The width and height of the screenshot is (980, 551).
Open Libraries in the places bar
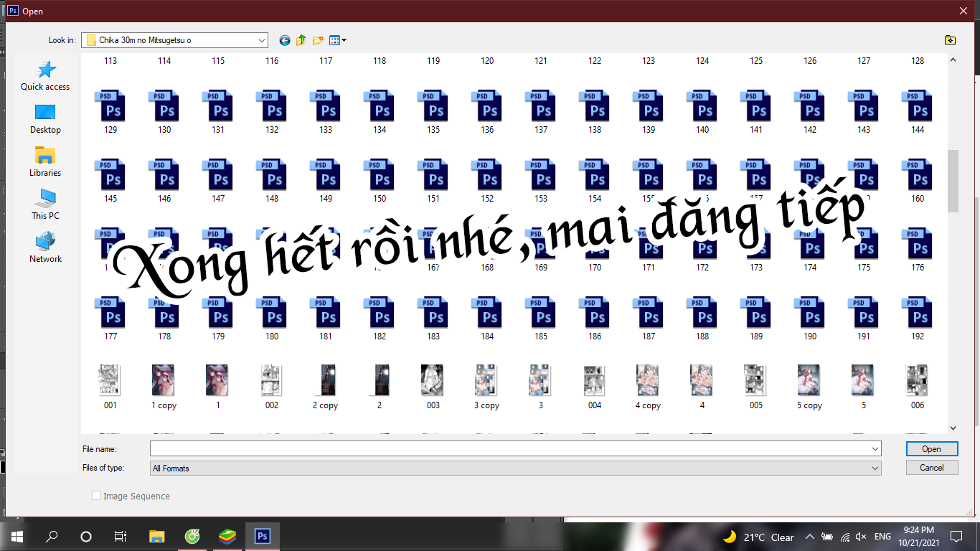45,161
